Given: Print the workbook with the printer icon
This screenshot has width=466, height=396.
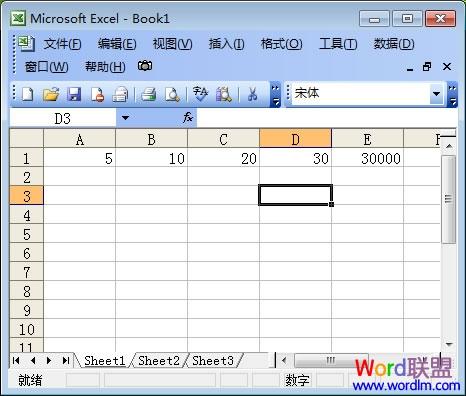Looking at the screenshot, I should click(148, 94).
